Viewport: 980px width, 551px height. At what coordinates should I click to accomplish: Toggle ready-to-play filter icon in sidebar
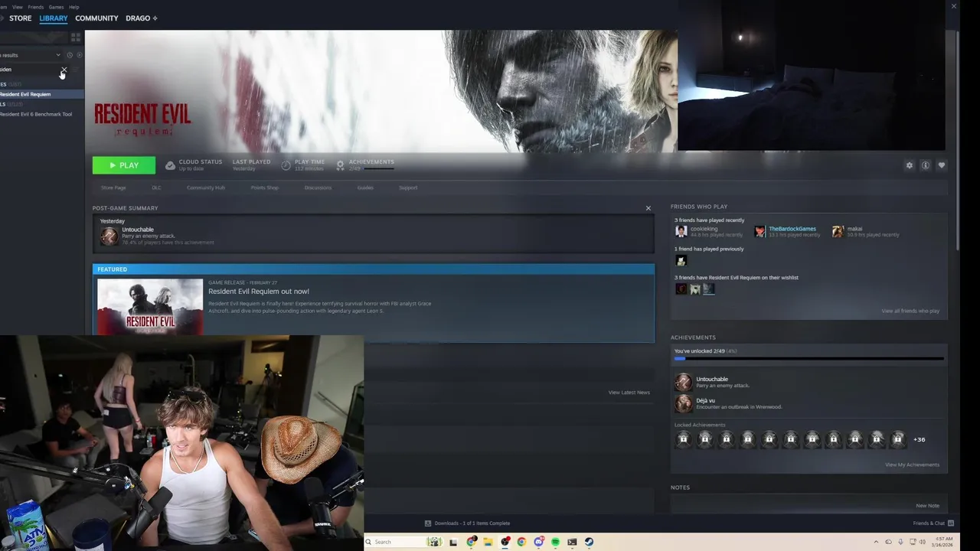point(79,55)
